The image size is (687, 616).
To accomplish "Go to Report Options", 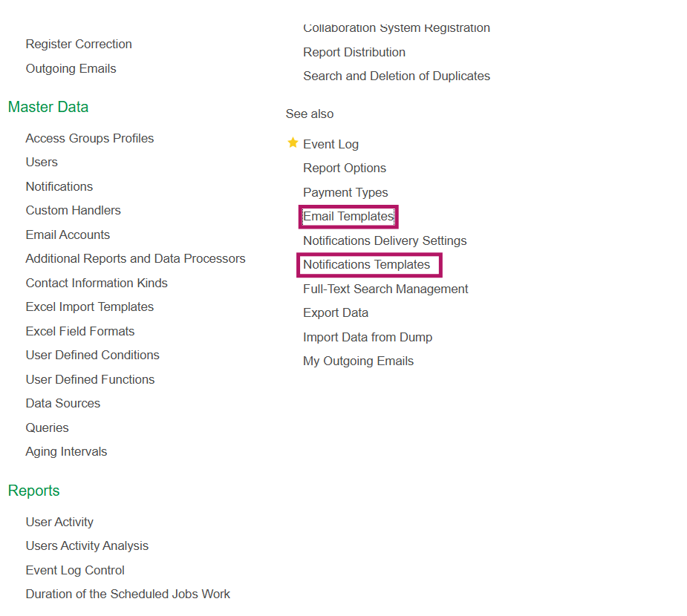I will pos(345,168).
